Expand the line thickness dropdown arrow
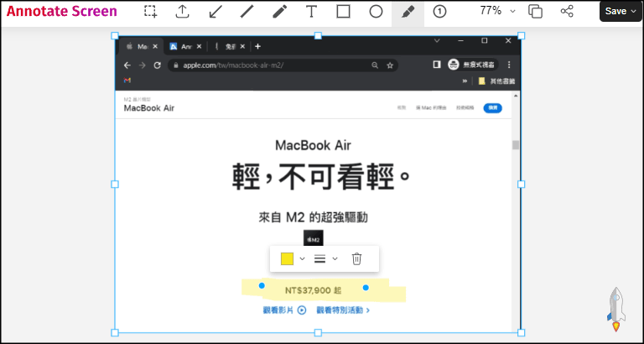This screenshot has height=344, width=644. [x=335, y=258]
